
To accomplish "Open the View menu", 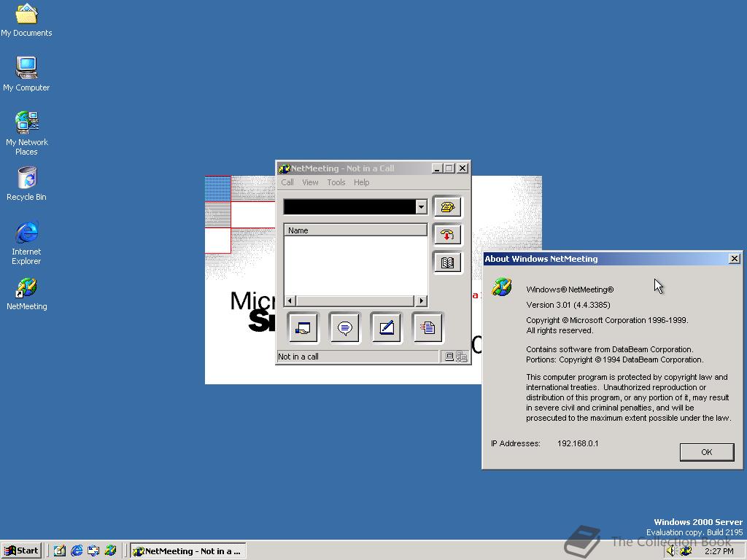I will click(310, 182).
